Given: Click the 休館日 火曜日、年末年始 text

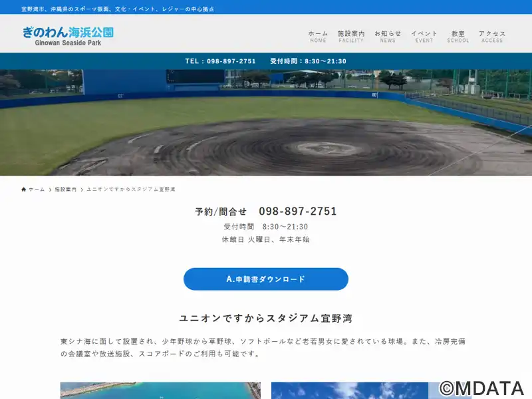Looking at the screenshot, I should click(265, 239).
